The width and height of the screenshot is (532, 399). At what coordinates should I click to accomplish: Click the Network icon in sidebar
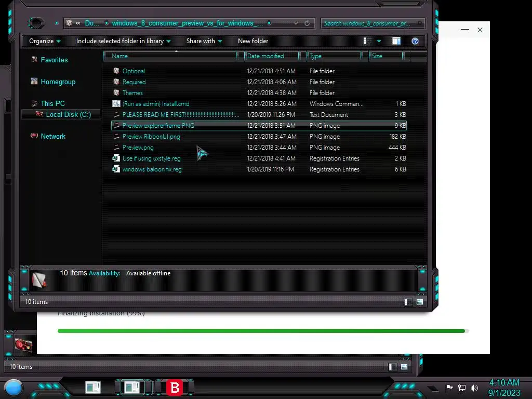[34, 136]
